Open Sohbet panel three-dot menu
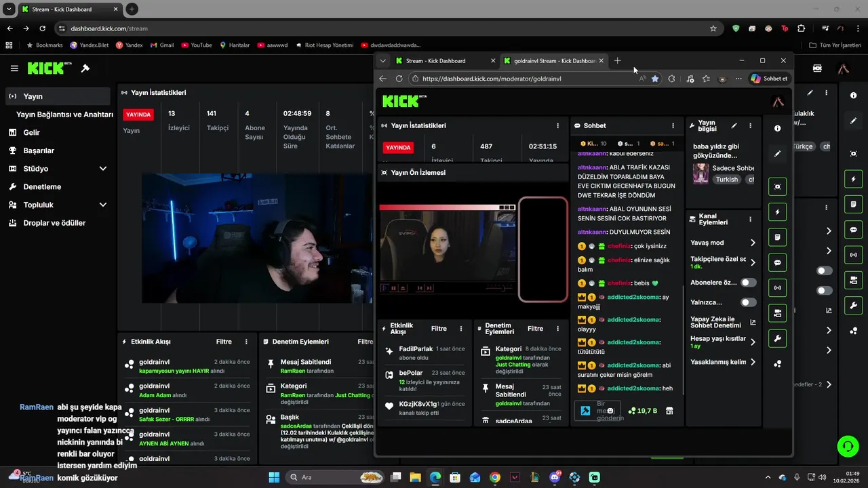The width and height of the screenshot is (868, 488). click(673, 125)
